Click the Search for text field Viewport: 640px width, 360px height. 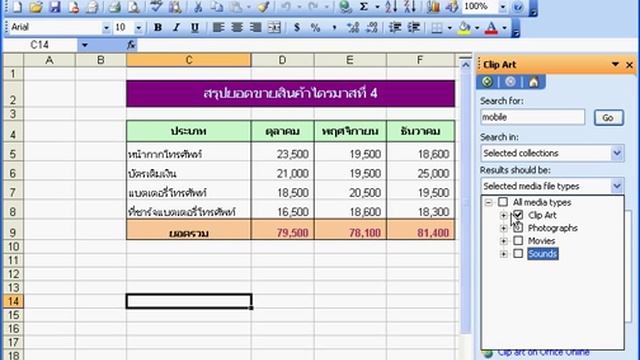click(x=533, y=117)
